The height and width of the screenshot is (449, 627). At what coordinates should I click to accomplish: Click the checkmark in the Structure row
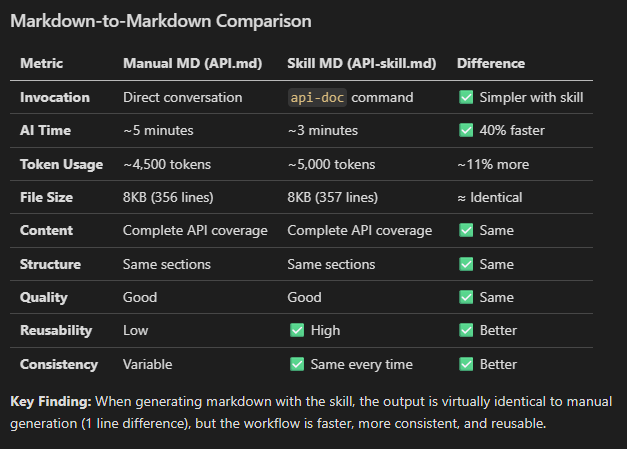[466, 264]
